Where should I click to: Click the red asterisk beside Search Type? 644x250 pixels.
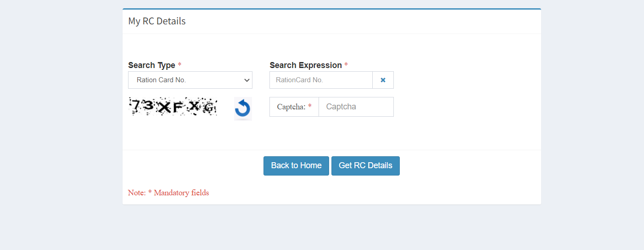tap(179, 65)
